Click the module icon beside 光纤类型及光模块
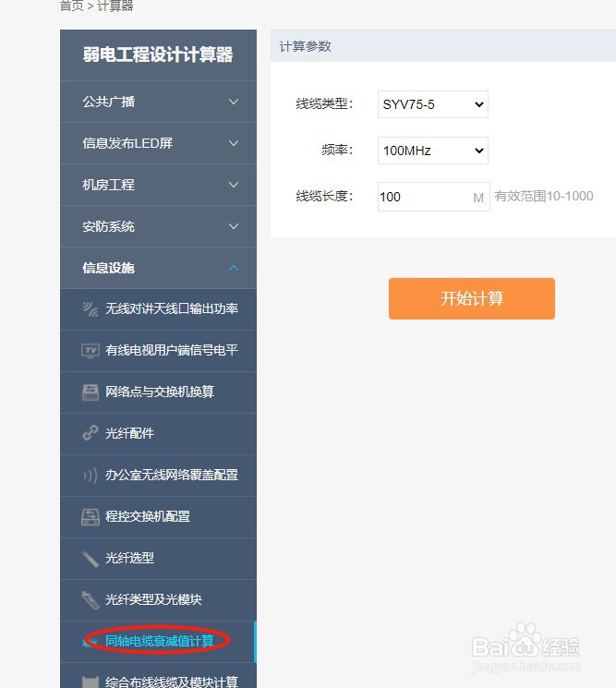This screenshot has height=688, width=616. click(x=91, y=599)
